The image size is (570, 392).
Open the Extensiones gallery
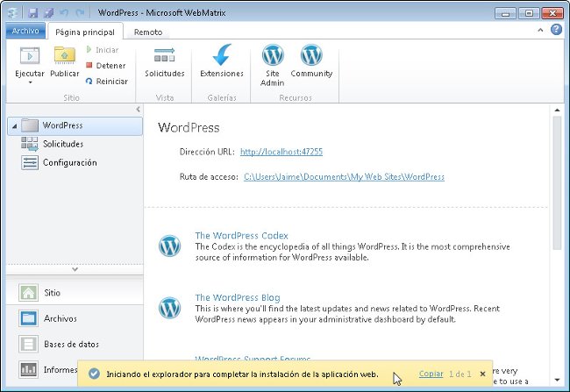pos(222,61)
